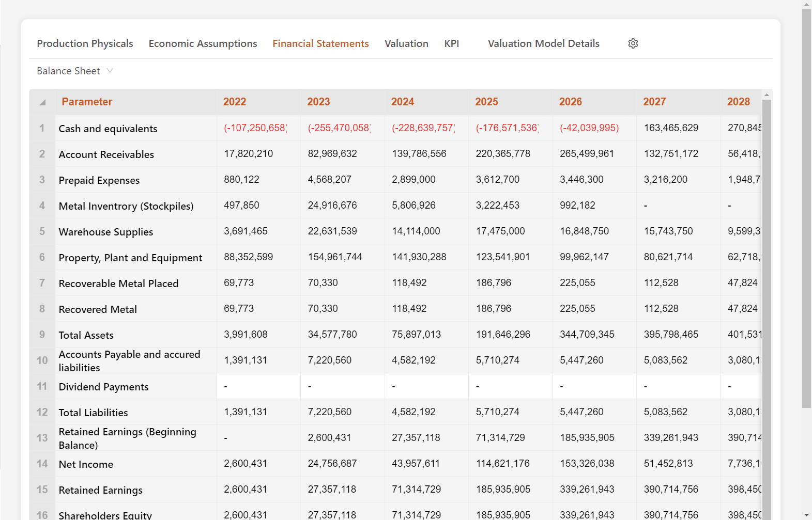
Task: Select the Valuation tab
Action: pos(406,43)
